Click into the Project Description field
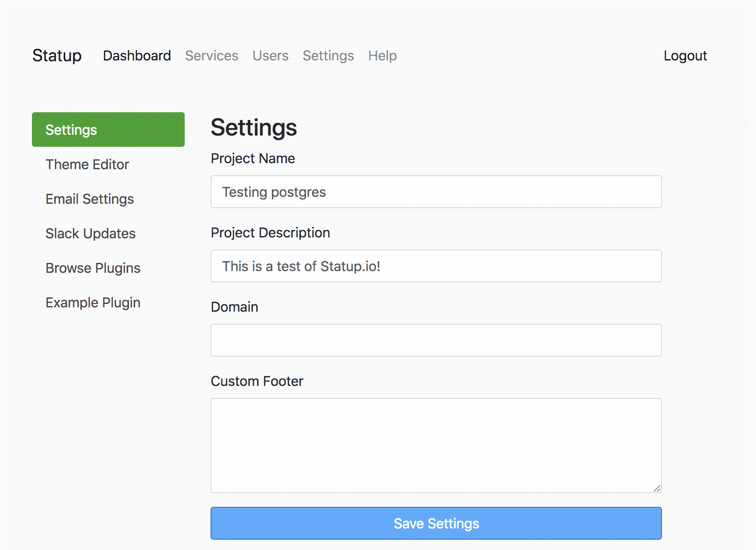Image resolution: width=756 pixels, height=550 pixels. click(x=436, y=266)
